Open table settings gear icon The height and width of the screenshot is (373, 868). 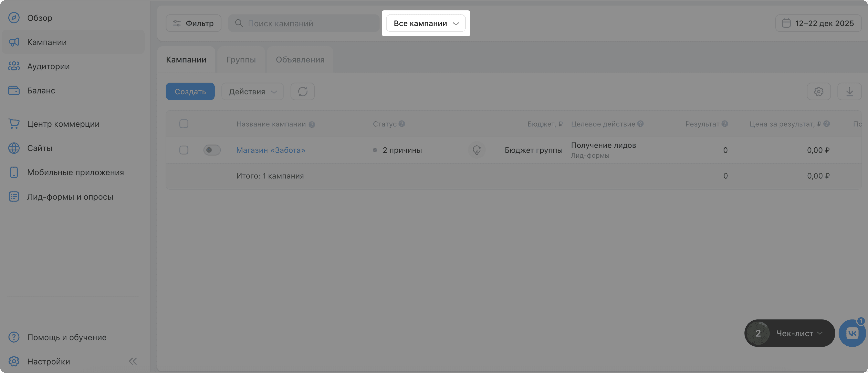818,91
